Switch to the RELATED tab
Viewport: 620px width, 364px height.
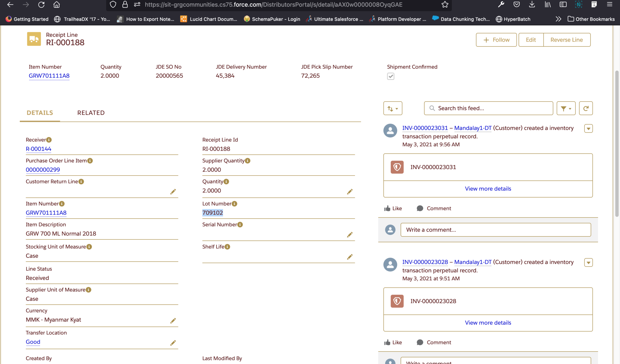point(91,113)
